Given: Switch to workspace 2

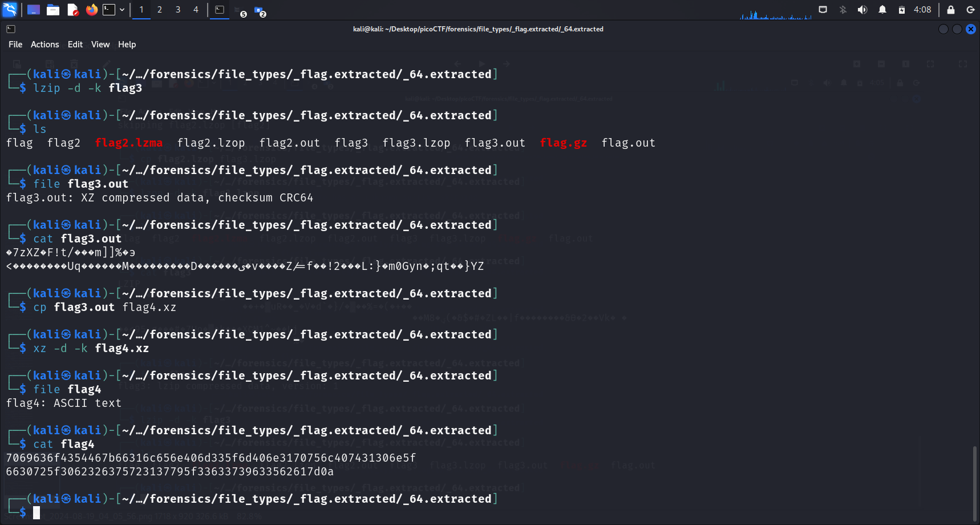Looking at the screenshot, I should [160, 10].
